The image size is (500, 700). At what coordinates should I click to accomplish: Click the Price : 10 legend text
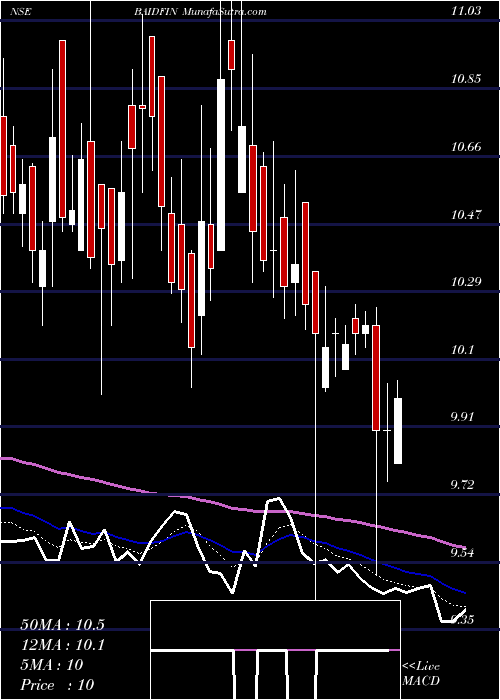click(x=57, y=685)
